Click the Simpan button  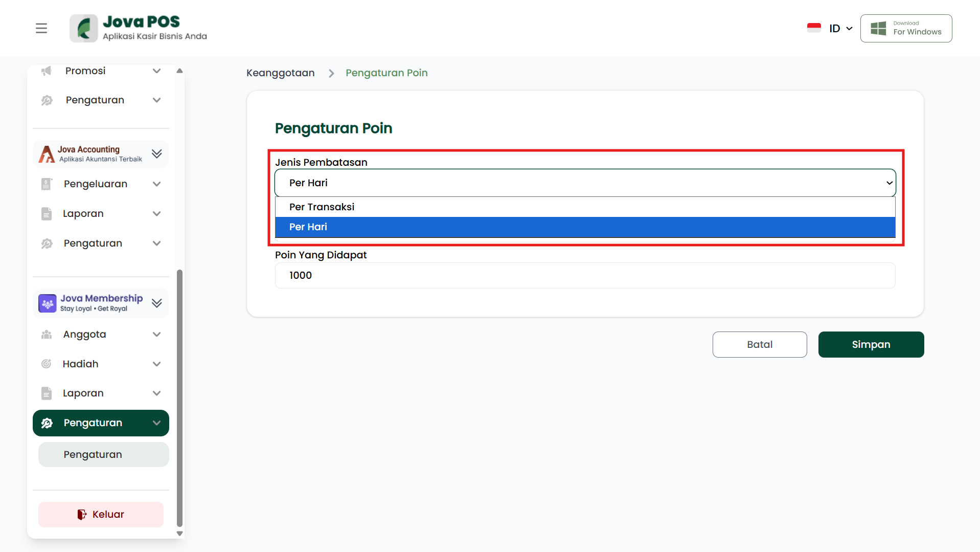click(x=871, y=345)
